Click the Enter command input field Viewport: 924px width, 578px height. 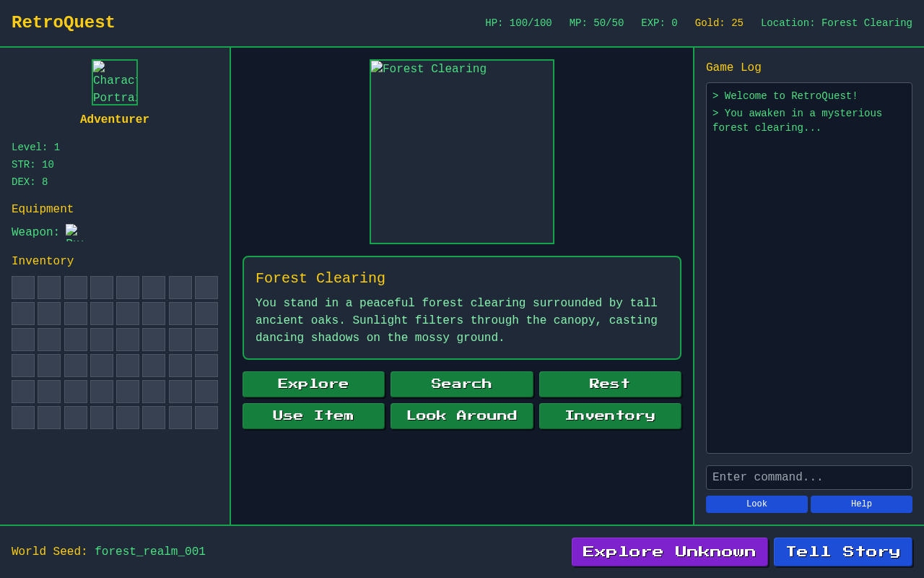[808, 477]
